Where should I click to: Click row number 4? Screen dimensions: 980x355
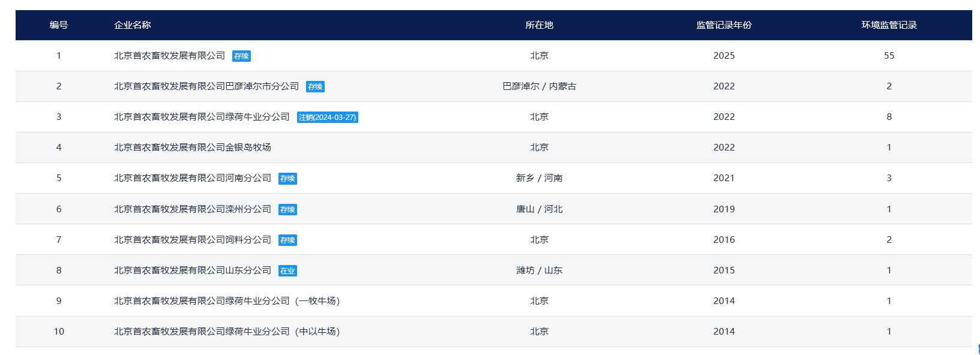[x=59, y=148]
